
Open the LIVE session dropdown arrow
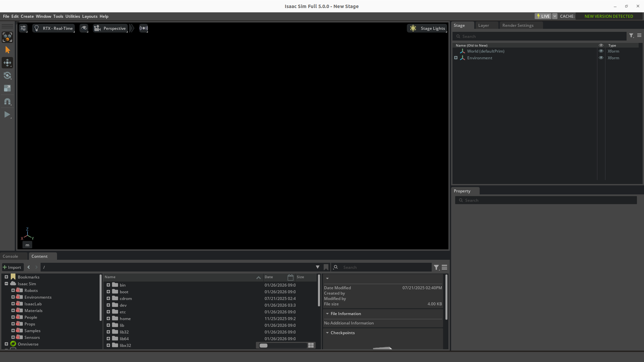pyautogui.click(x=555, y=16)
